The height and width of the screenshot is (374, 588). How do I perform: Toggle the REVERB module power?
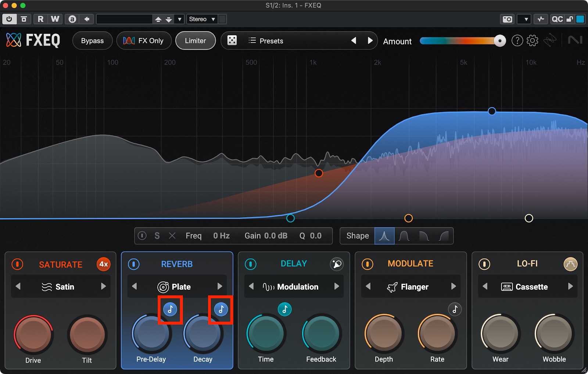134,264
